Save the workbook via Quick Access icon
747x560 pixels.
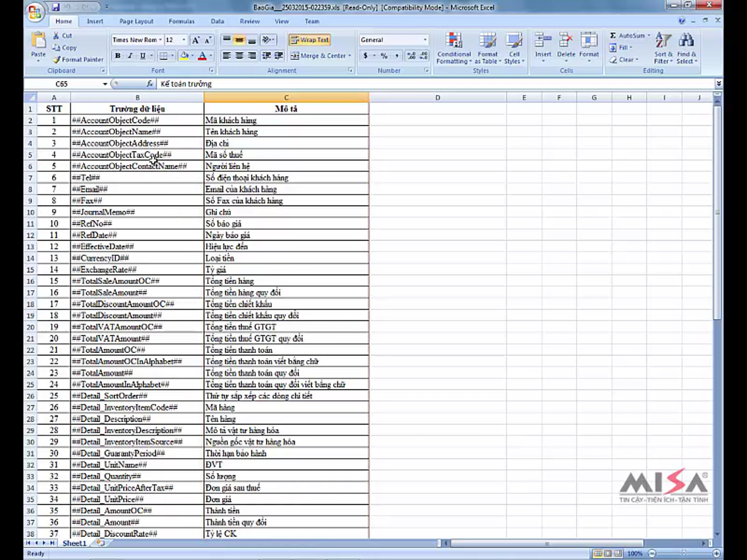(56, 7)
